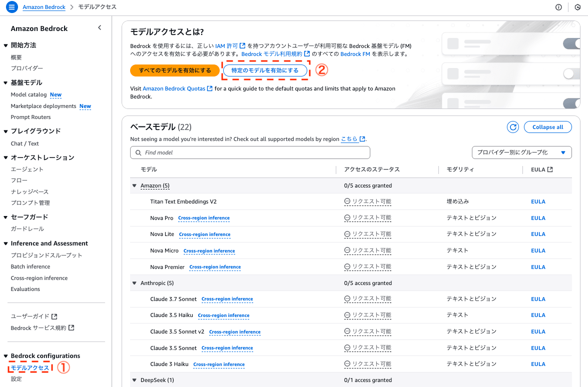This screenshot has height=387, width=588.
Task: Click the search magnifier icon in Find model
Action: point(139,153)
